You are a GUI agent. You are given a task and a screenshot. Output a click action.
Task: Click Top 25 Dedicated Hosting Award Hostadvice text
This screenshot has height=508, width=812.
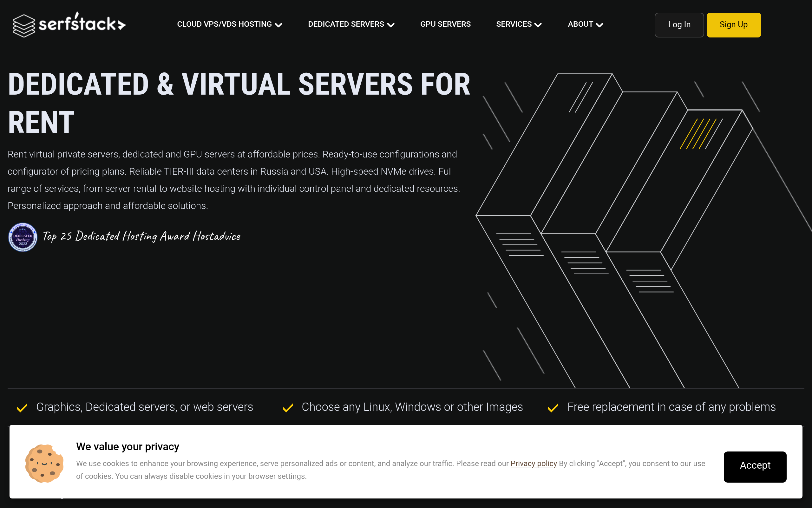[141, 237]
